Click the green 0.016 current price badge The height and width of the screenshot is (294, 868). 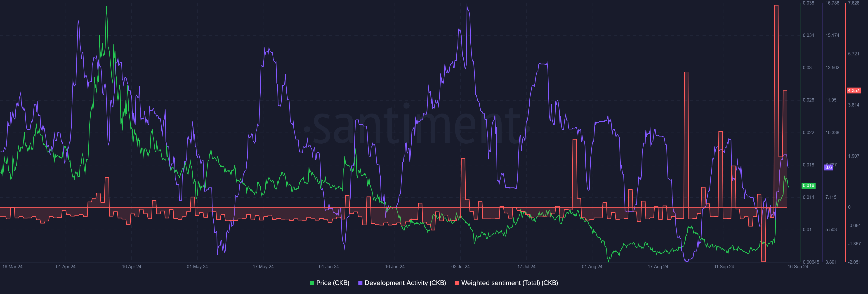click(808, 185)
